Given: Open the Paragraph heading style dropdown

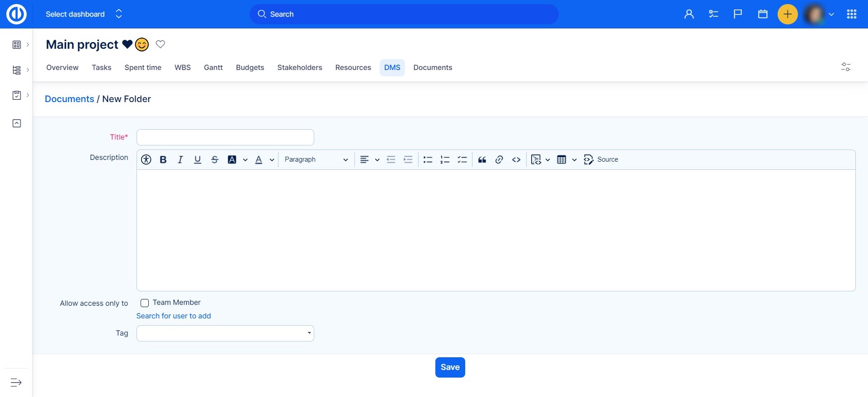Looking at the screenshot, I should pos(316,159).
